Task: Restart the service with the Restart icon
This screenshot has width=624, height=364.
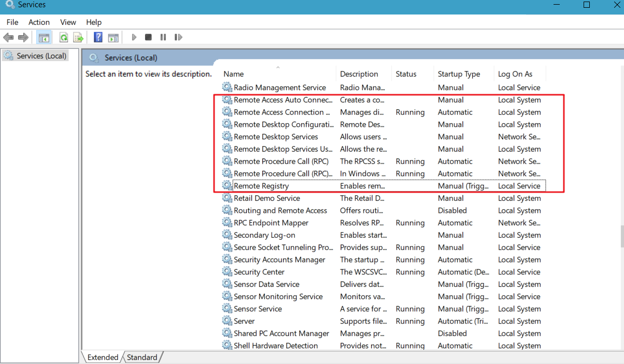Action: pyautogui.click(x=178, y=37)
